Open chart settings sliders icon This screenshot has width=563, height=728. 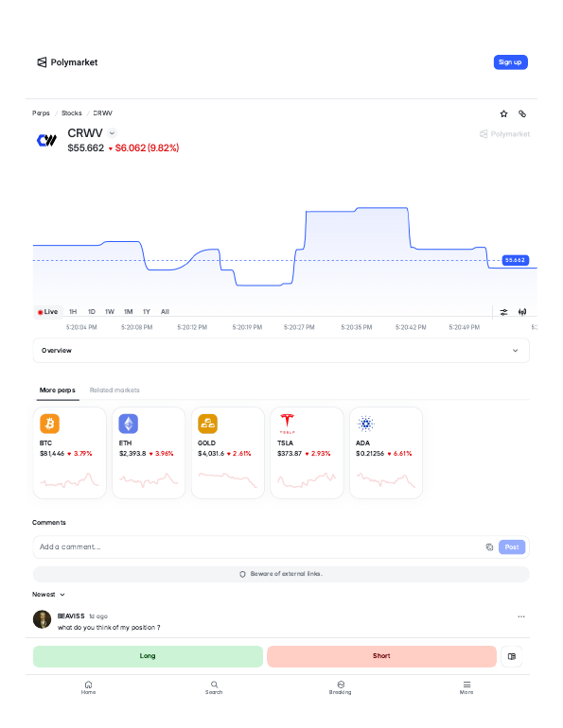(503, 312)
